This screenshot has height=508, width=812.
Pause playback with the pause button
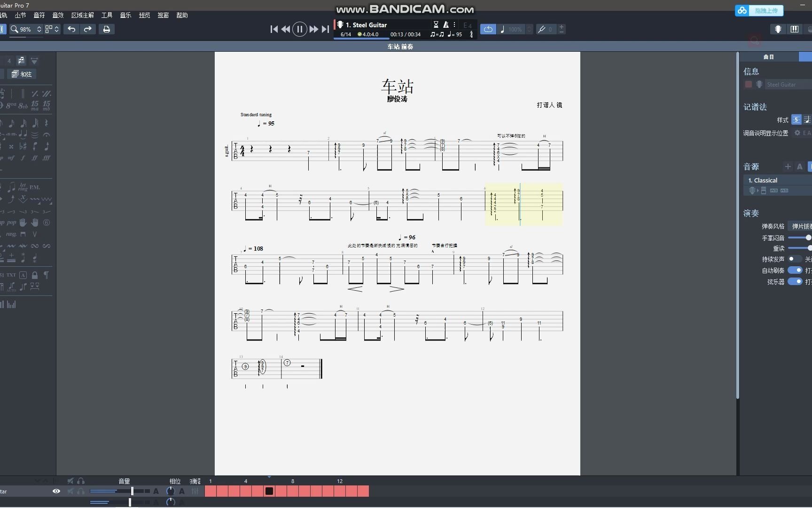[x=299, y=29]
